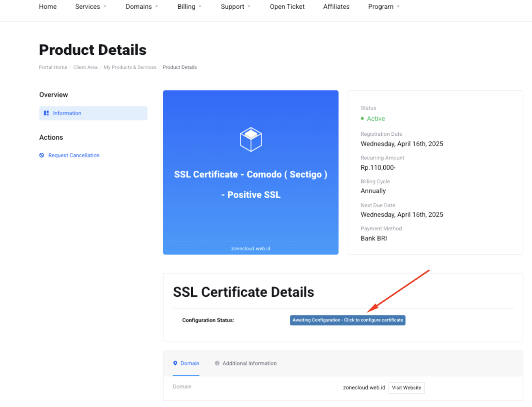Click the Additional Information info icon
This screenshot has width=532, height=407.
coord(217,363)
